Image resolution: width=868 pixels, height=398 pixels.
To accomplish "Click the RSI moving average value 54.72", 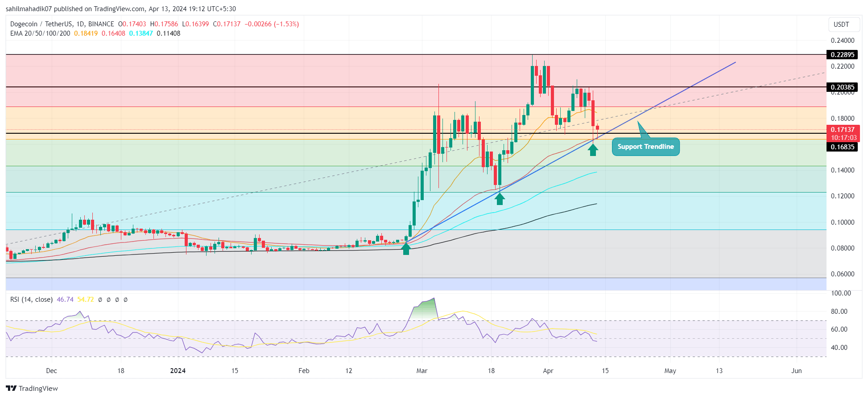I will coord(86,300).
